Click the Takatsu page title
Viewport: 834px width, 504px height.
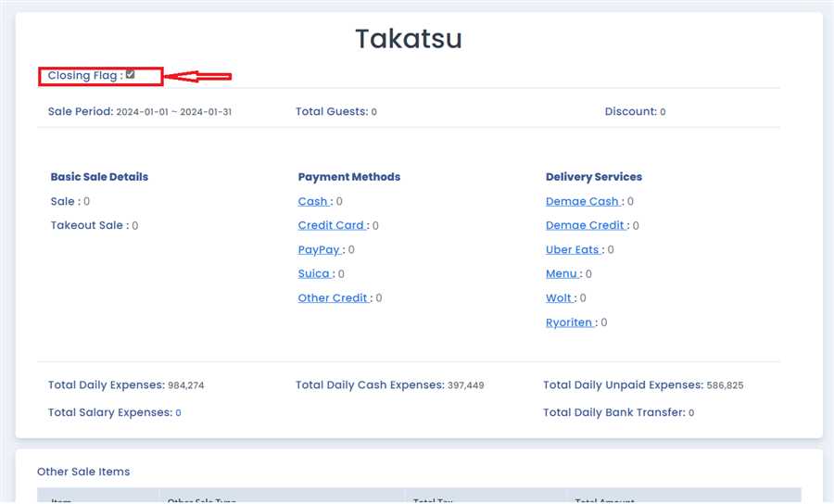pyautogui.click(x=409, y=39)
